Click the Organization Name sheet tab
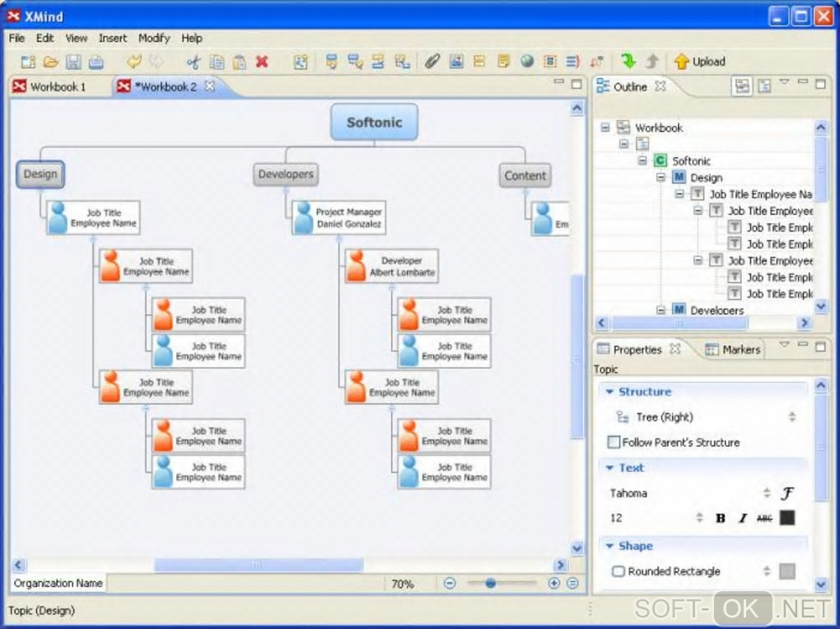The width and height of the screenshot is (840, 629). click(x=58, y=583)
